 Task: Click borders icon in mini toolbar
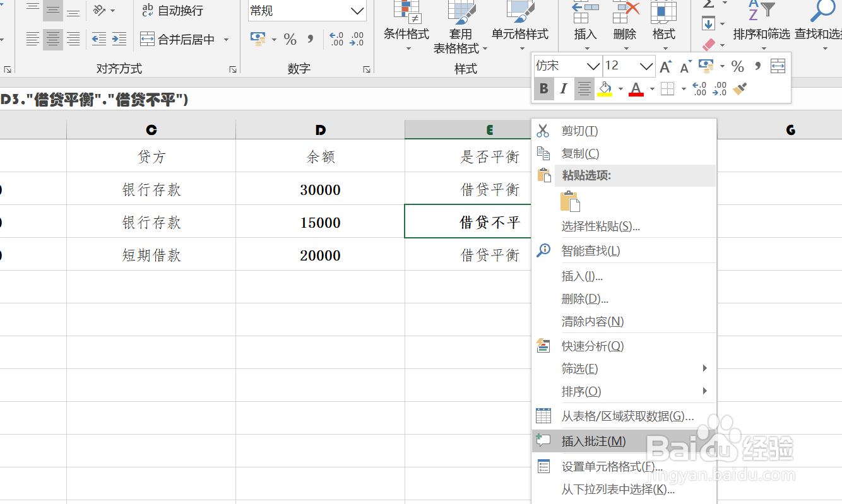coord(668,89)
